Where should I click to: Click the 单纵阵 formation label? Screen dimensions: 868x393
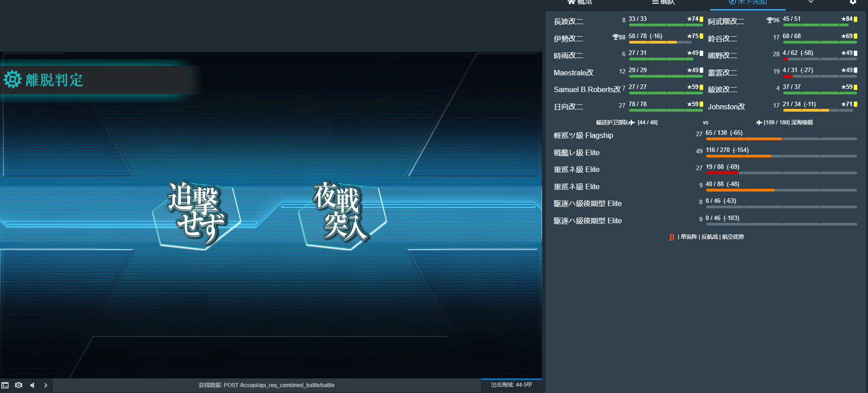point(689,237)
